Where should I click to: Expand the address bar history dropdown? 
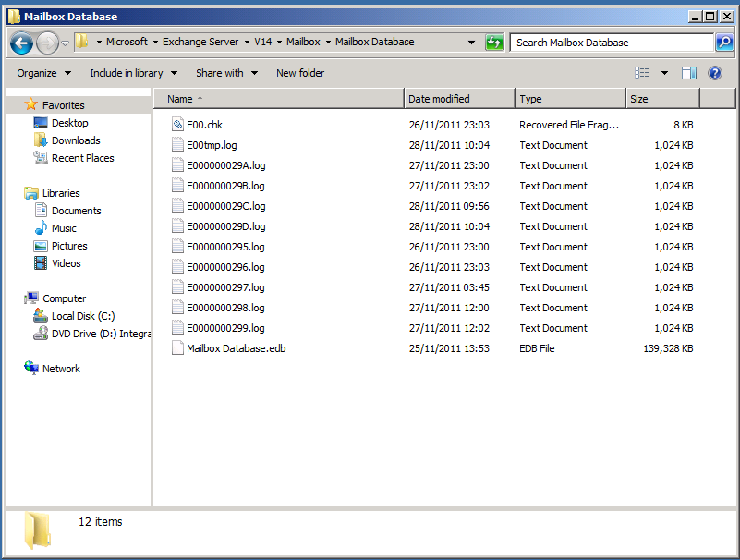471,43
